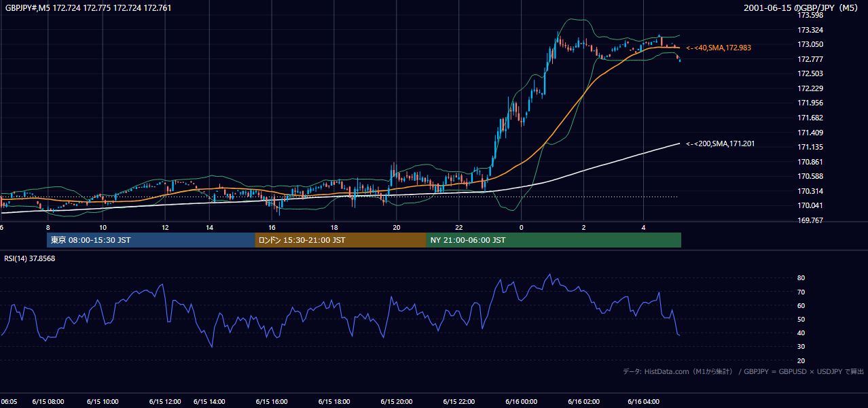
Task: Click RSI scale level 80
Action: coord(801,278)
